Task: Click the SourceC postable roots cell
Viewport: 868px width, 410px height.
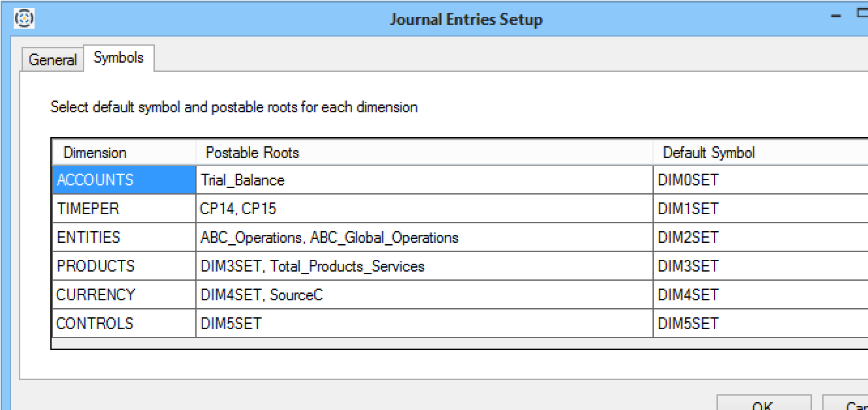Action: point(424,295)
